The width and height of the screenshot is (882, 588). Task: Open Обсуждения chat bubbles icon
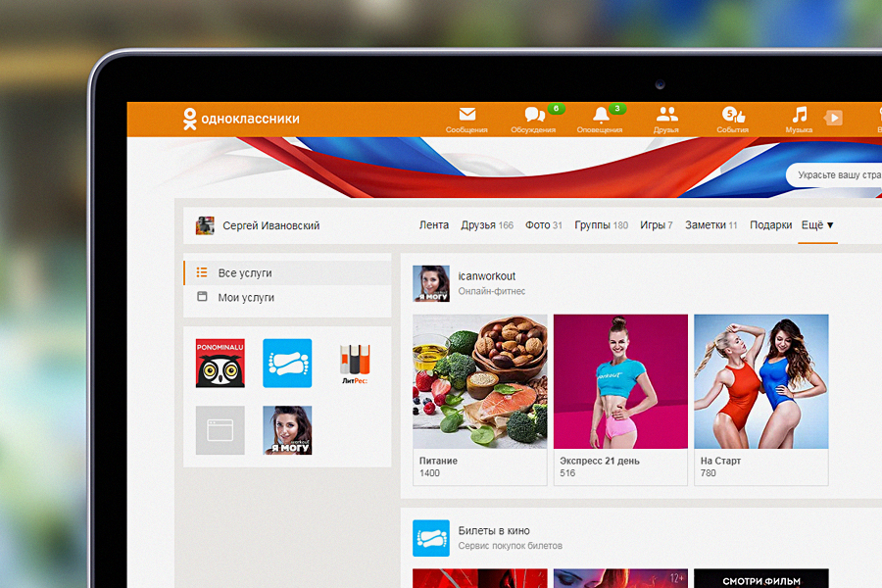534,115
